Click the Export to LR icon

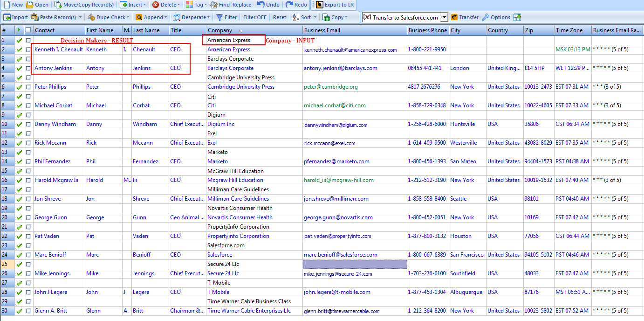(320, 5)
